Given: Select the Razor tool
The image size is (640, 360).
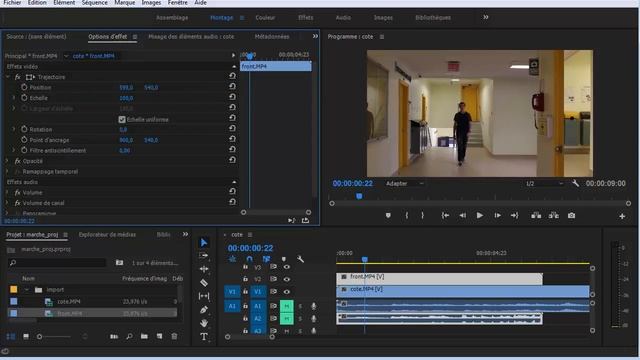Looking at the screenshot, I should (x=204, y=282).
